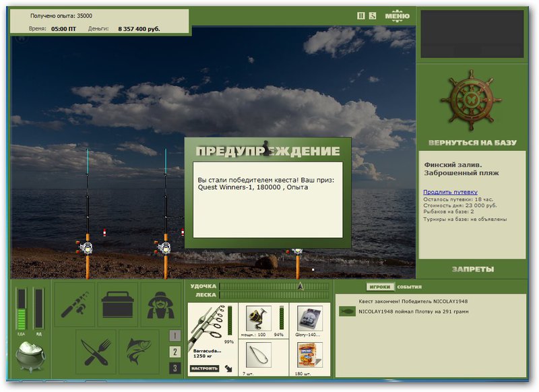Open the knife and fork food icon
The height and width of the screenshot is (392, 539).
[96, 352]
